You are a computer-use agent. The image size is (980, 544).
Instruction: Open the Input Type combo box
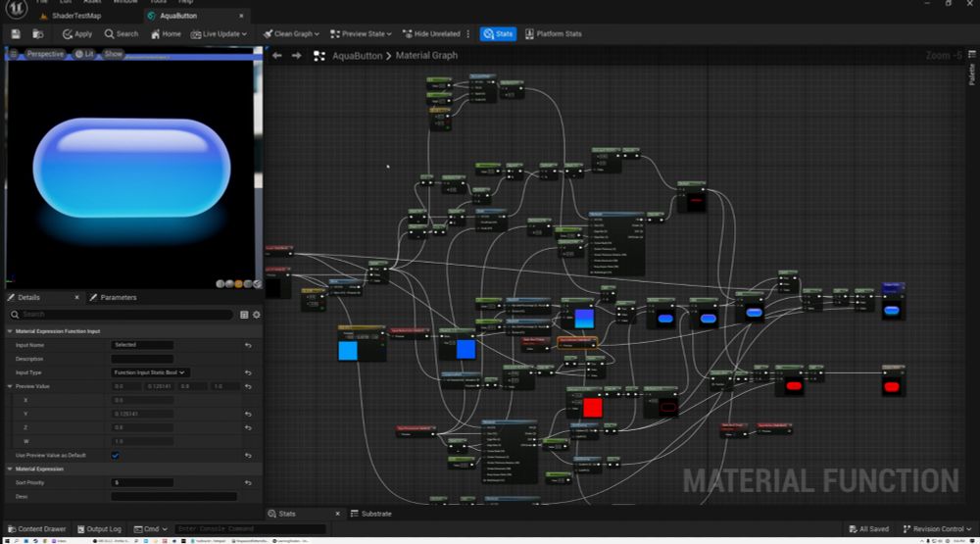[x=150, y=372]
